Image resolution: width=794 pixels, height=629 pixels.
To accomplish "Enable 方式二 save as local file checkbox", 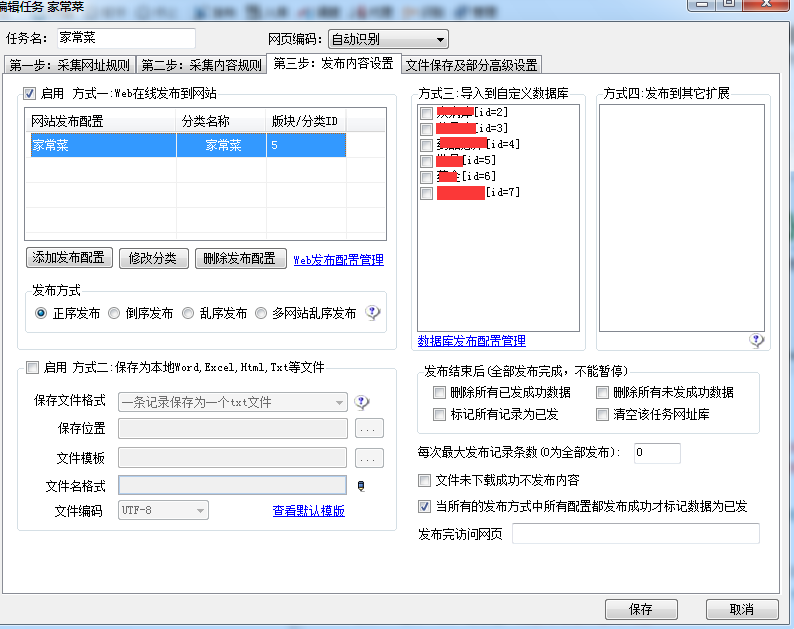I will [x=32, y=367].
